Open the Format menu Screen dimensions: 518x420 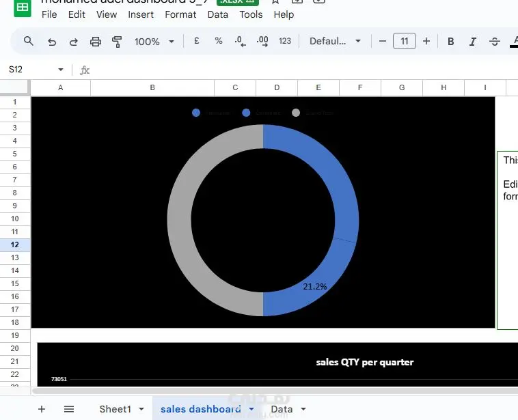pos(180,14)
